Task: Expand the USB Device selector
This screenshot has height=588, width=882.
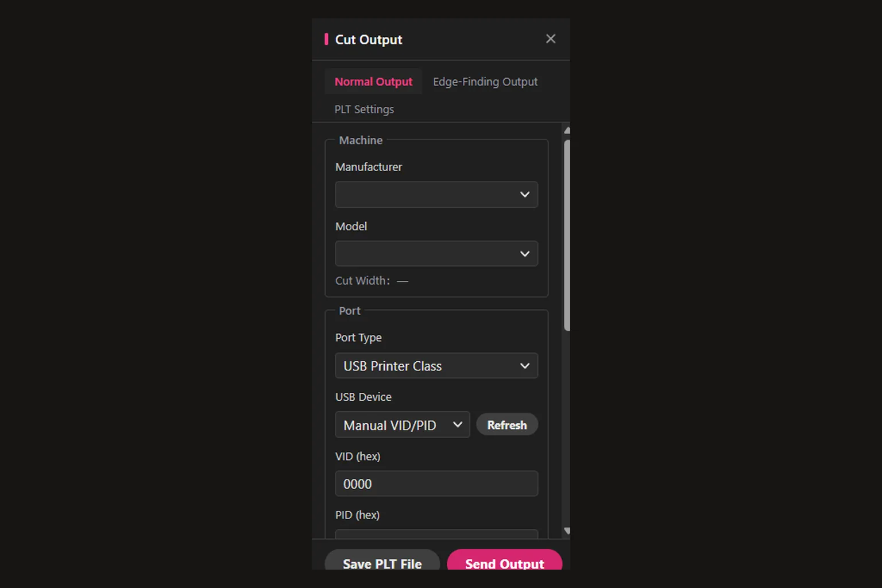Action: 403,425
